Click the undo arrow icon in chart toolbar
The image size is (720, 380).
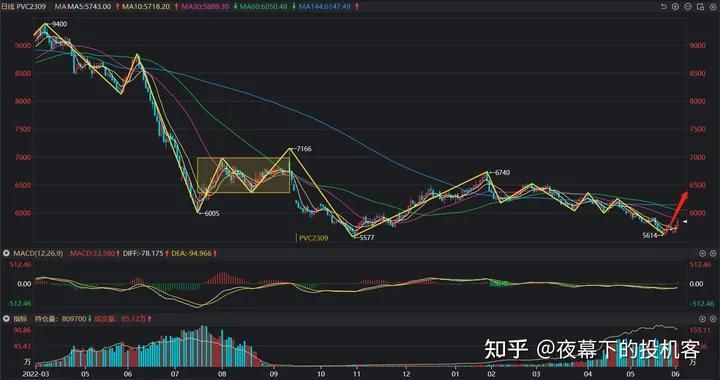coord(664,6)
